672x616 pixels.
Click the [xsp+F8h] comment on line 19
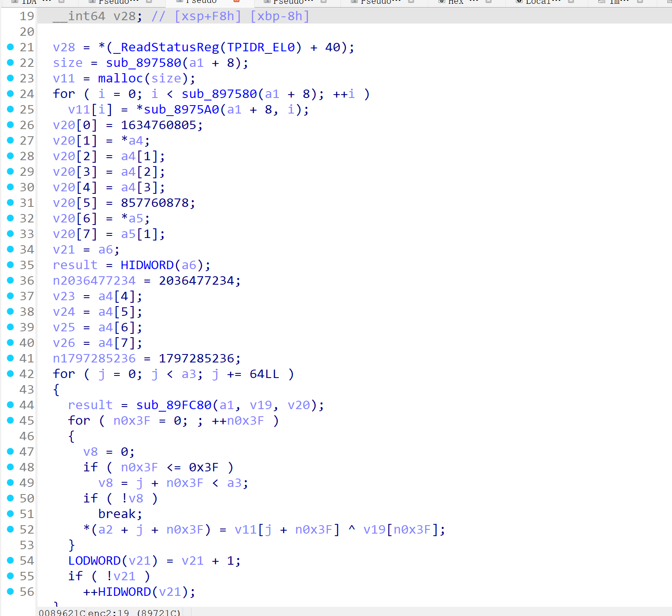tap(208, 16)
